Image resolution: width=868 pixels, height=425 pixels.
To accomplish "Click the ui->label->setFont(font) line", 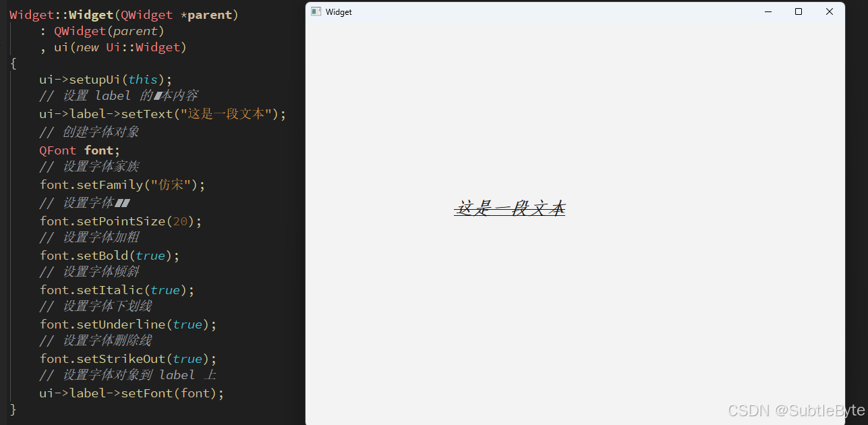I will 132,393.
